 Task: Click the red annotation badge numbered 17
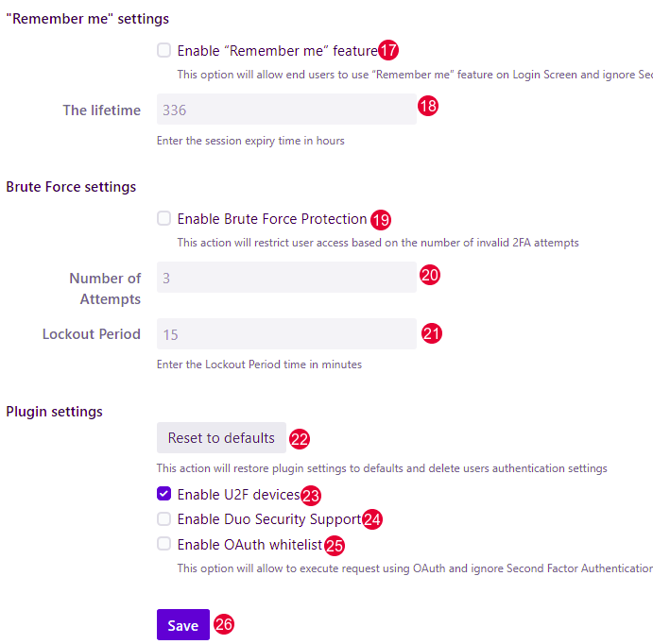388,51
